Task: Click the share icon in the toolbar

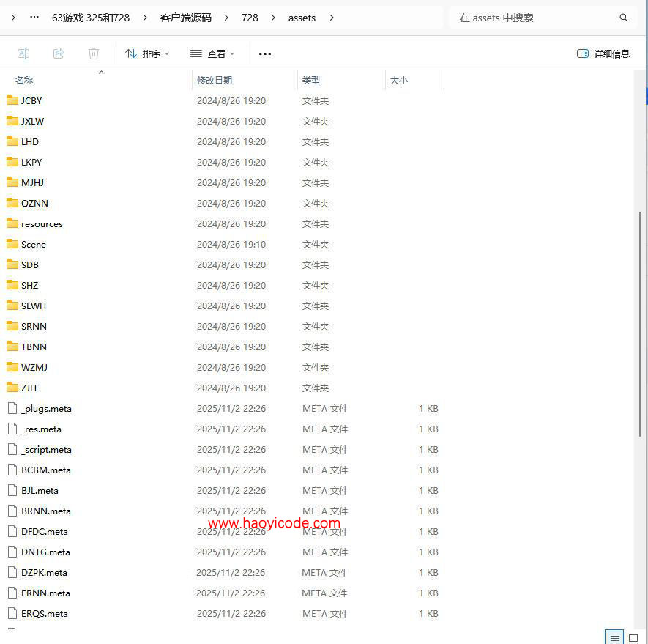Action: (59, 53)
